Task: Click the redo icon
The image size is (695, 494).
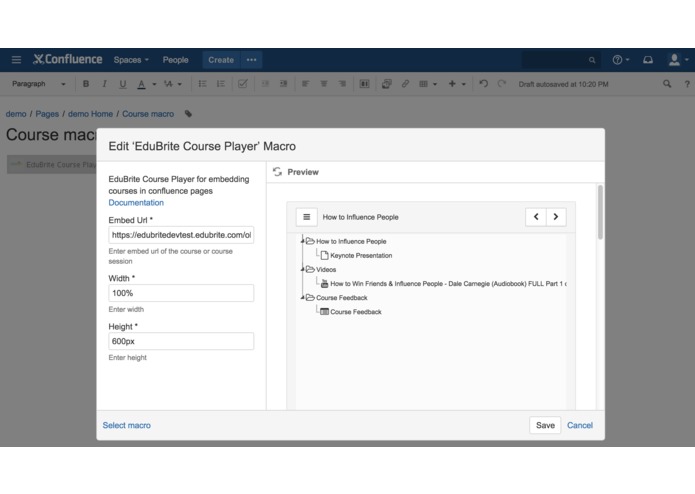Action: point(501,84)
